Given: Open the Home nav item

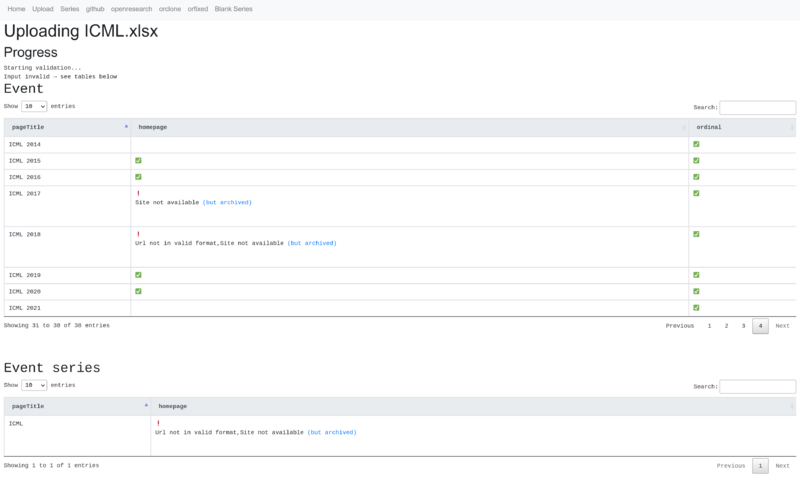Looking at the screenshot, I should click(x=16, y=9).
